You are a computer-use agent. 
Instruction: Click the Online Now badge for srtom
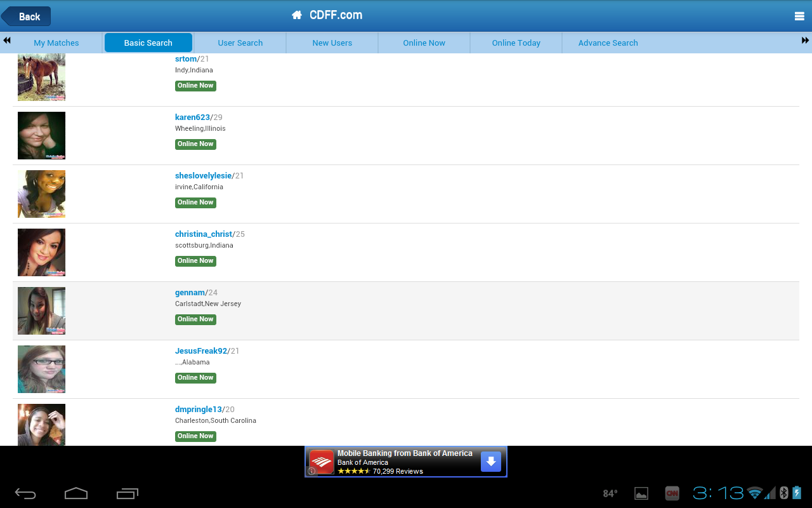click(195, 86)
